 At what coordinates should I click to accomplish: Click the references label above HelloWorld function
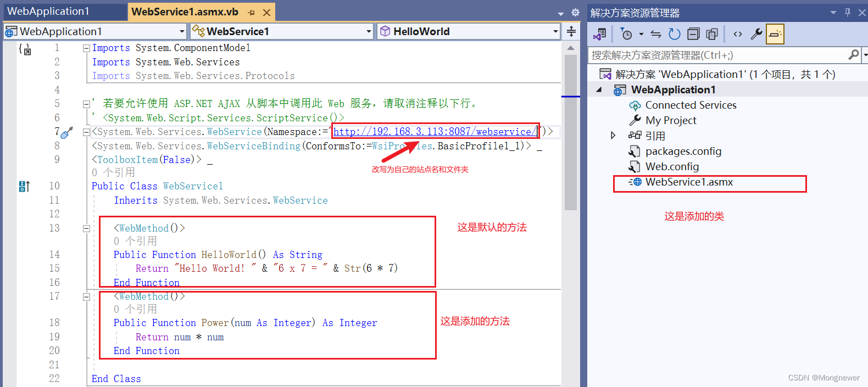(135, 241)
